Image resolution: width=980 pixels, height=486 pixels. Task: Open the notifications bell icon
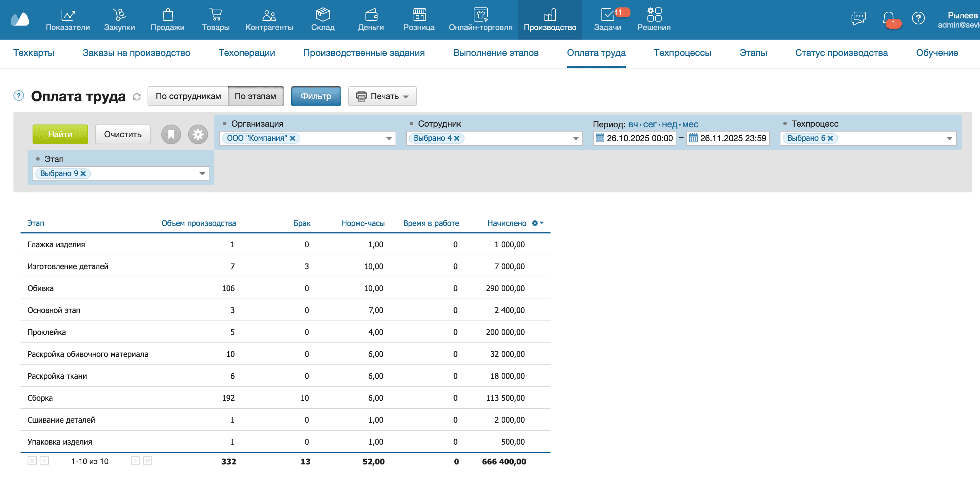888,18
